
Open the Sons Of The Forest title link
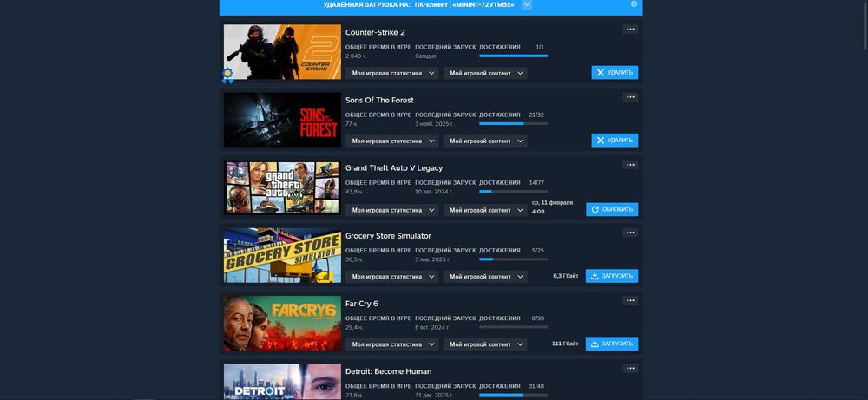(x=379, y=100)
